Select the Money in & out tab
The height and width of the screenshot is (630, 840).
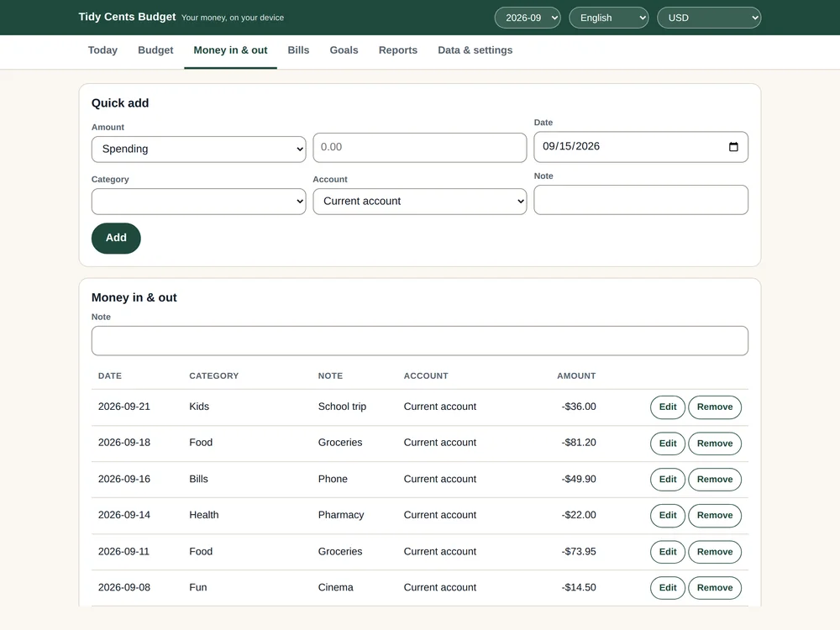point(230,50)
